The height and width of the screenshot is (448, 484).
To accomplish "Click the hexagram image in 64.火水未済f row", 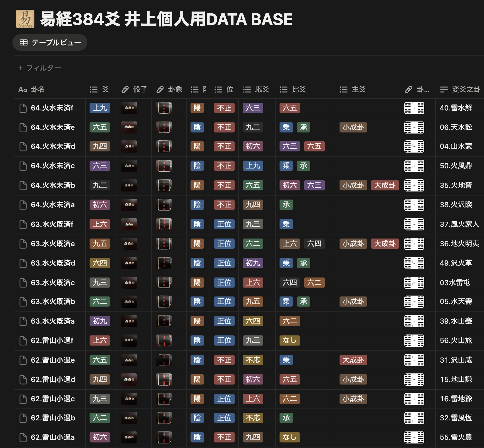I will 164,108.
